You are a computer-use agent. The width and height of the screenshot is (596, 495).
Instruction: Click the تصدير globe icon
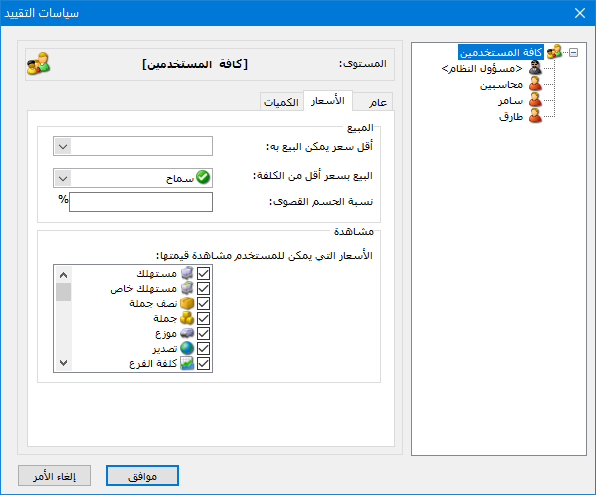click(187, 348)
